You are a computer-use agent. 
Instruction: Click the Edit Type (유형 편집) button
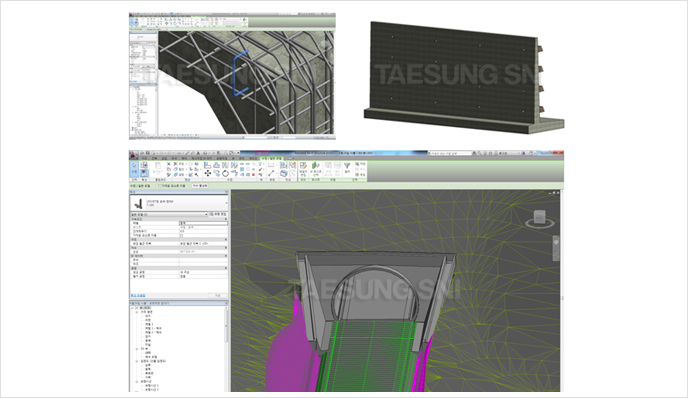pyautogui.click(x=218, y=215)
